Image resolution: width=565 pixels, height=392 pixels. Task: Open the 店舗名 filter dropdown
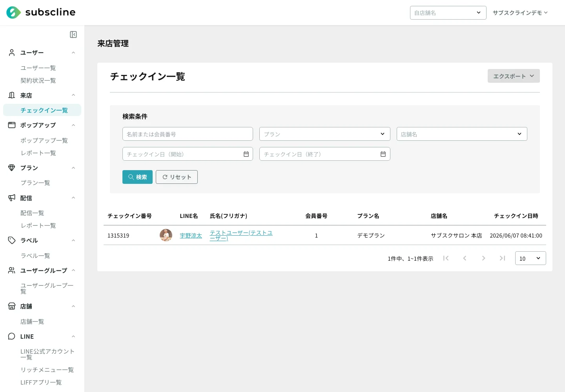click(462, 134)
